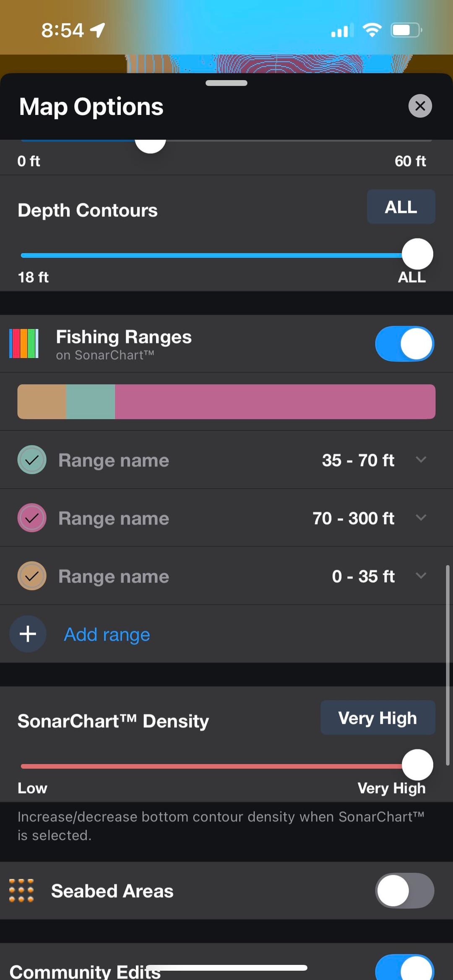Tap the plus icon to add range
Screen dimensions: 453x980
28,634
